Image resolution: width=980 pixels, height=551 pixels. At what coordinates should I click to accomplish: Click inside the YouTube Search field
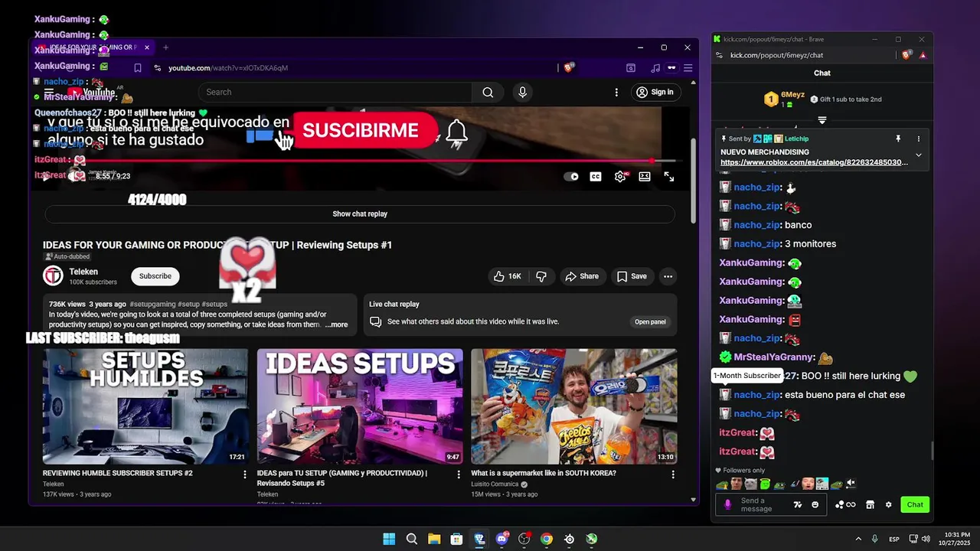click(335, 92)
